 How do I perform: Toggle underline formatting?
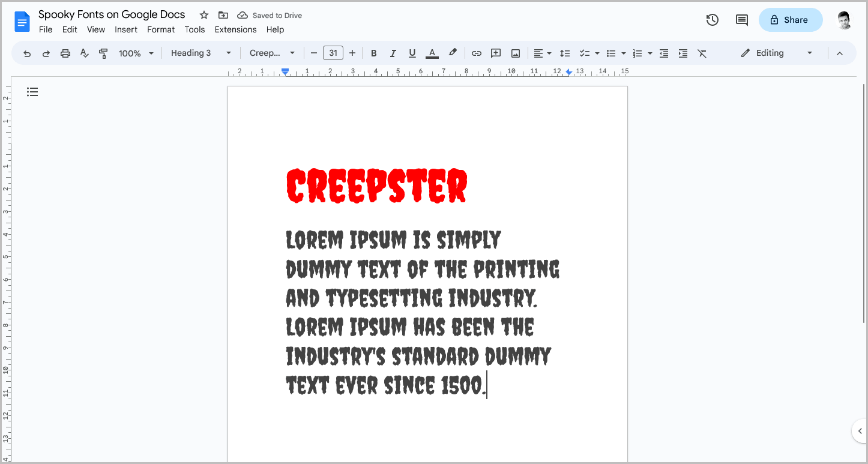point(412,53)
